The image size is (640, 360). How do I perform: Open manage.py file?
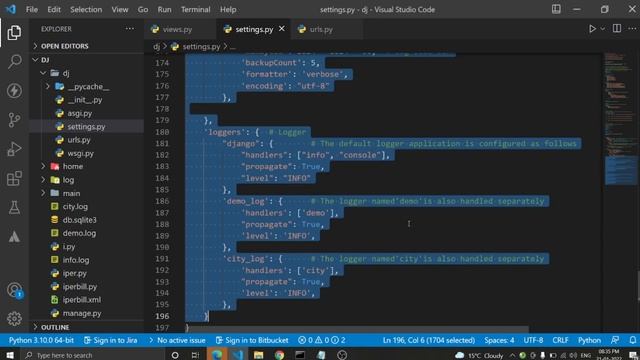tap(82, 313)
